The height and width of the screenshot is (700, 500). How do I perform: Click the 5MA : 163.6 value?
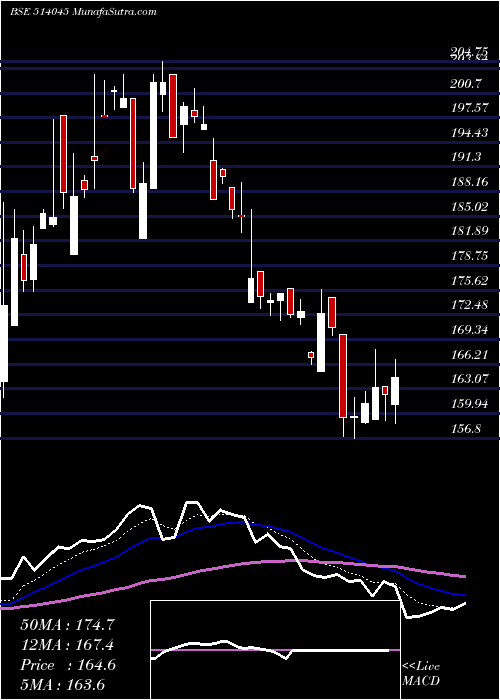coord(62,685)
